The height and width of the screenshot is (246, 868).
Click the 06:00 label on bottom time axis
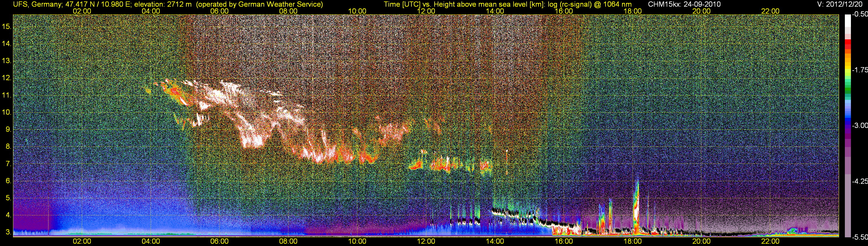[x=219, y=241]
